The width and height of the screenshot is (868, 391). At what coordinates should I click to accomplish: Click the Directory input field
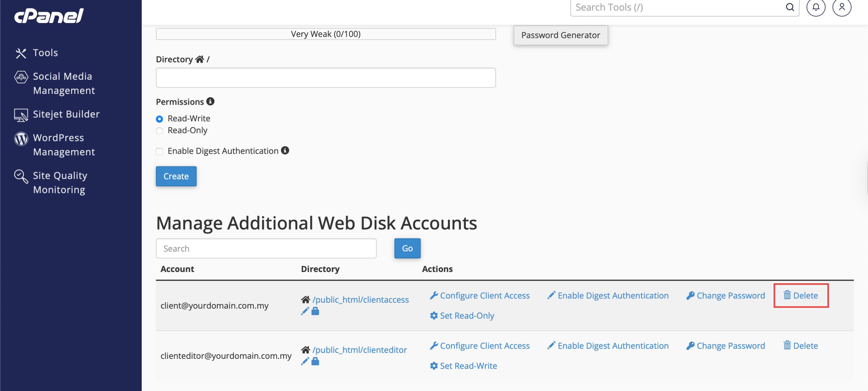(325, 78)
